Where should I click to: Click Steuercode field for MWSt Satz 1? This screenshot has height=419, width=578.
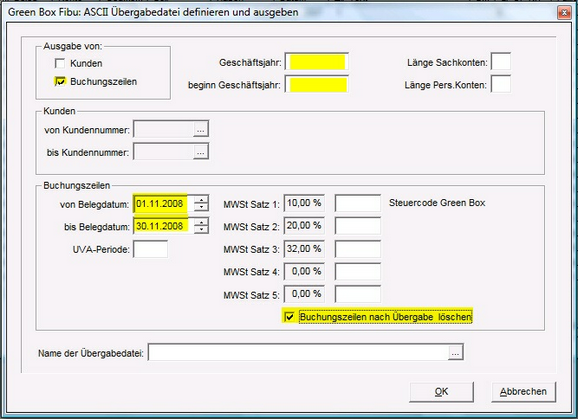point(358,203)
